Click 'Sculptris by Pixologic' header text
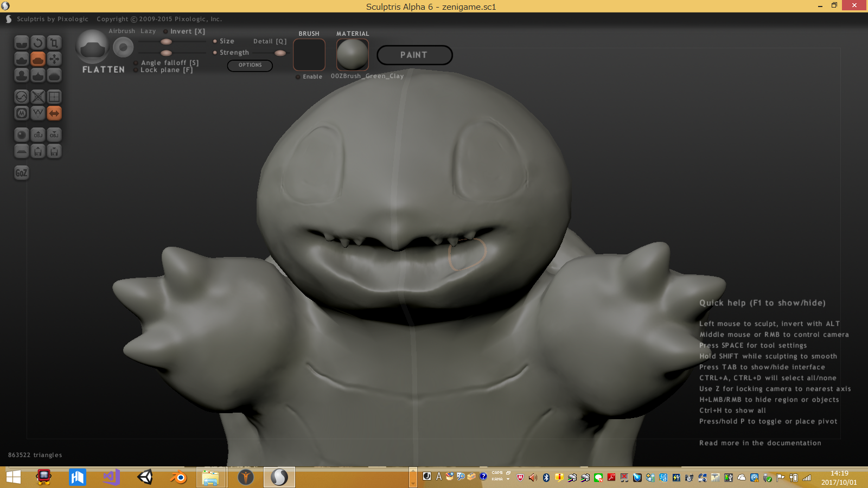This screenshot has height=488, width=868. (53, 19)
